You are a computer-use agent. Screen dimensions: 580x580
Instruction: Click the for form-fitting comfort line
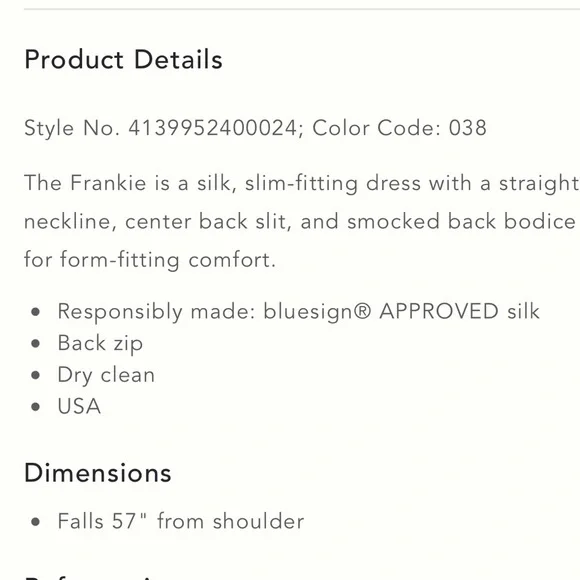point(150,260)
